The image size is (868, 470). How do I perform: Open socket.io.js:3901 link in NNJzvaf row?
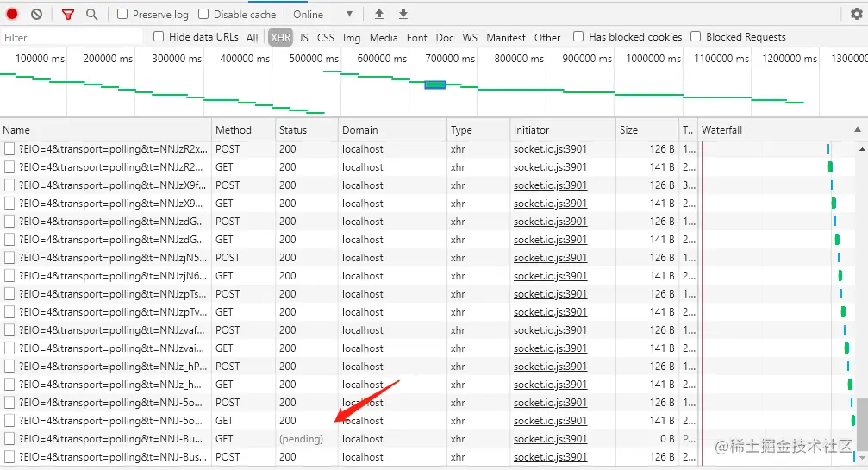[550, 330]
